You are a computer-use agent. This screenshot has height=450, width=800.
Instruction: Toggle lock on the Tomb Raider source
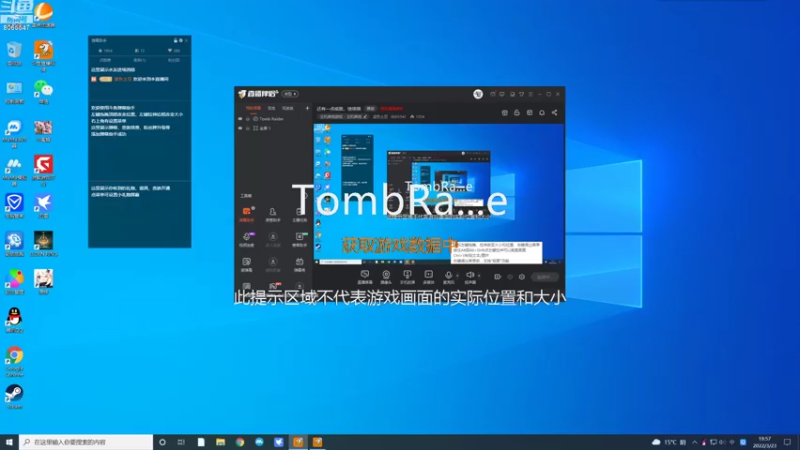(x=248, y=119)
